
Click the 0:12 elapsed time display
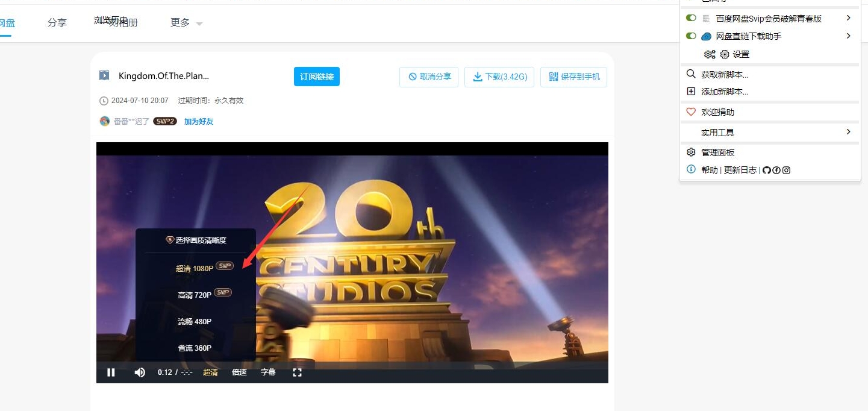[x=165, y=372]
